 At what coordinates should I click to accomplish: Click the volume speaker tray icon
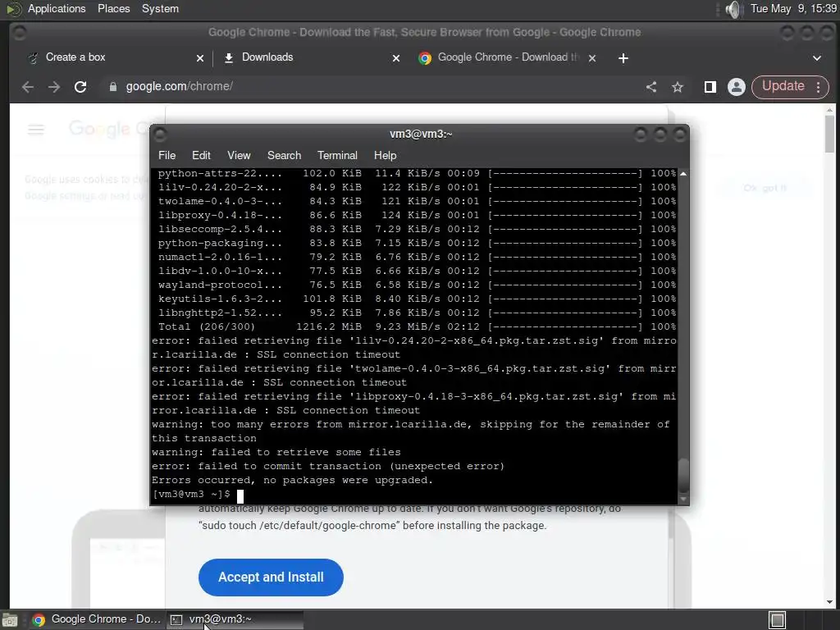[x=733, y=9]
